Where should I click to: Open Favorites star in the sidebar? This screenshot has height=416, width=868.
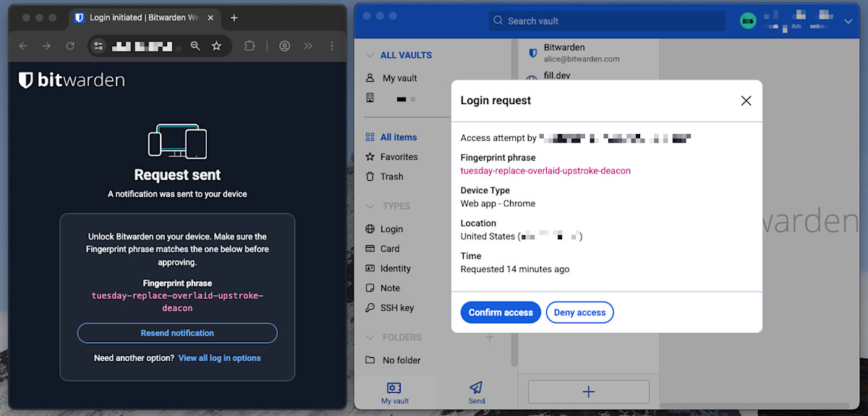point(370,157)
